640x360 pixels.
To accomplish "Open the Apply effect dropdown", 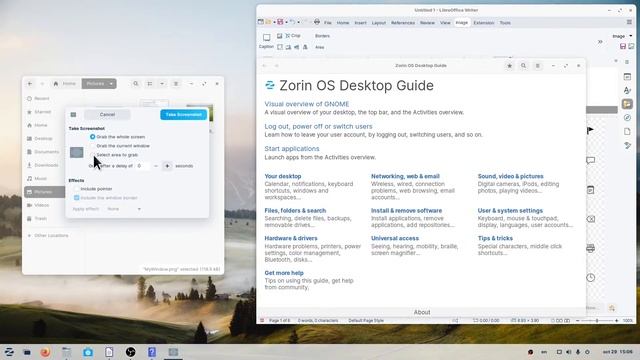I will (124, 209).
